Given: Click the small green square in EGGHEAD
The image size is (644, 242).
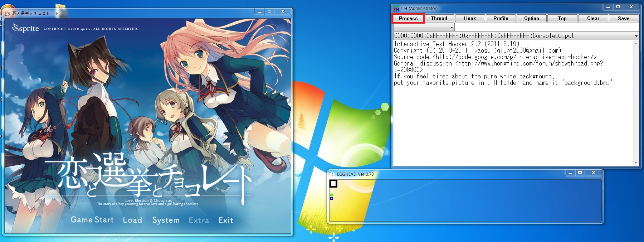Looking at the screenshot, I should click(331, 195).
